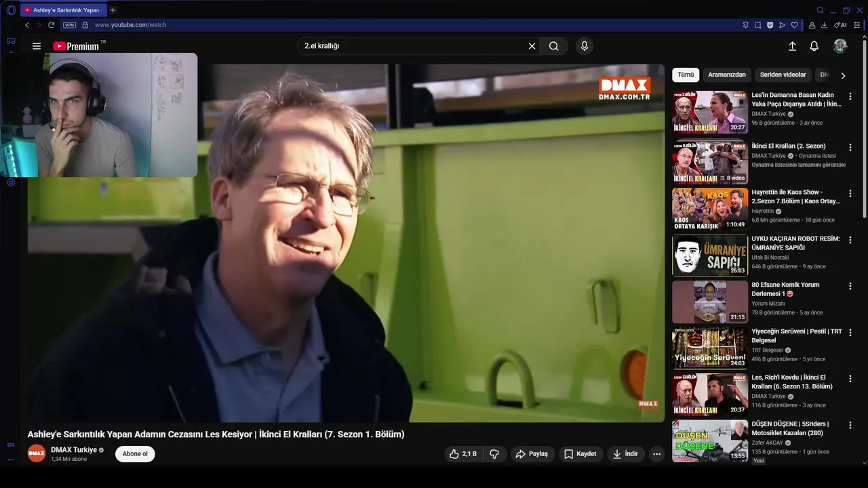Open options for İkinci El Kralları 2. Sezon
Viewport: 868px width, 488px height.
(850, 147)
